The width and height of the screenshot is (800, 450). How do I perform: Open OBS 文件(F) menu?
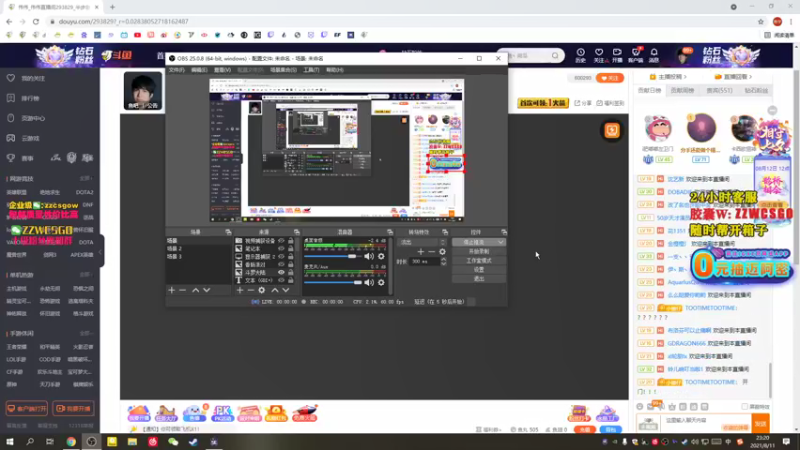[177, 70]
